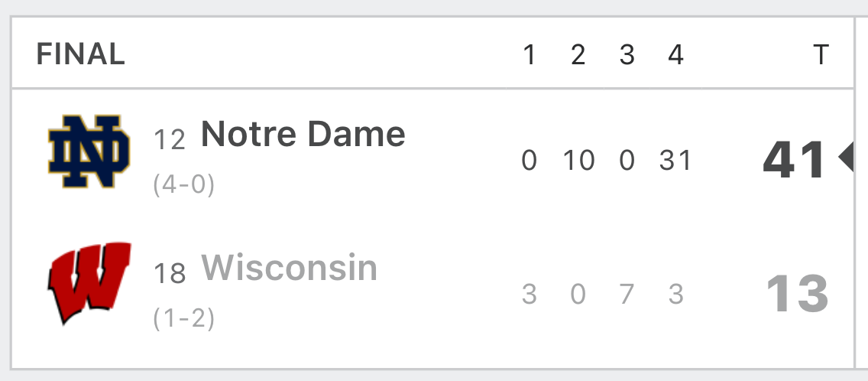
Task: Click Notre Dame's (4-0) record
Action: pos(184,184)
